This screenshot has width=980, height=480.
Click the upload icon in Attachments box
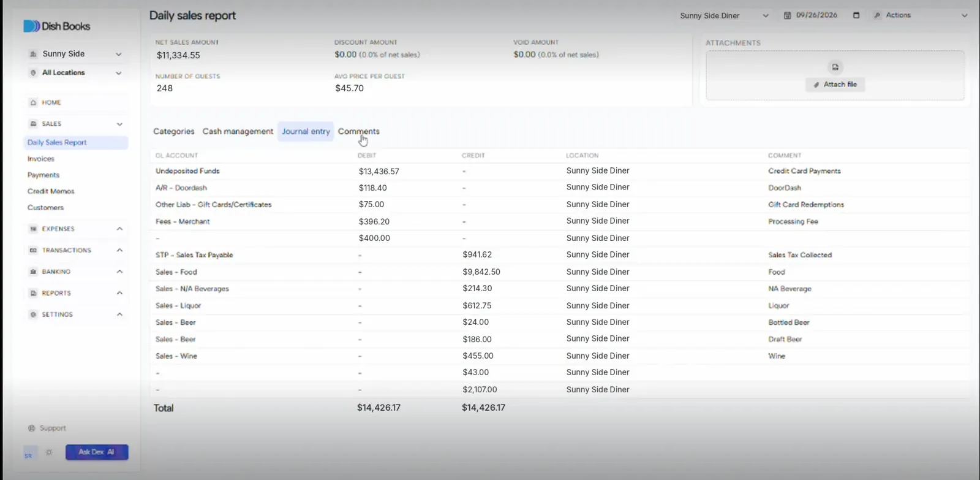tap(835, 67)
